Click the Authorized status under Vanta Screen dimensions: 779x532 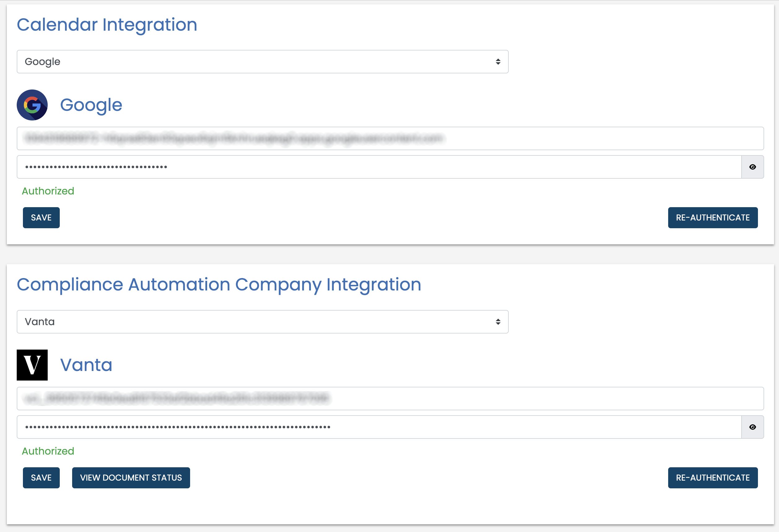point(48,451)
